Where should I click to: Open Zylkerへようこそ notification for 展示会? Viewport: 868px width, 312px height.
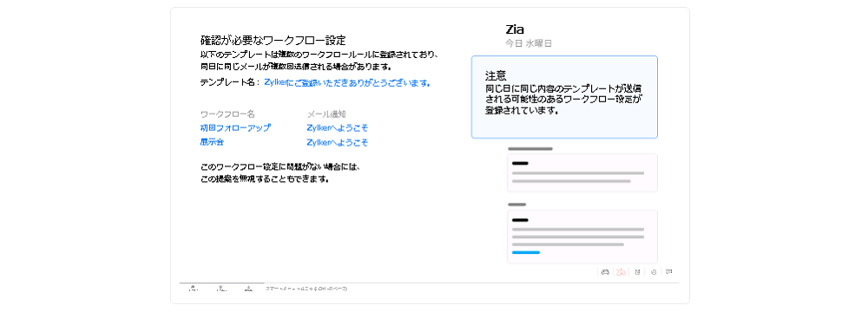[x=337, y=142]
